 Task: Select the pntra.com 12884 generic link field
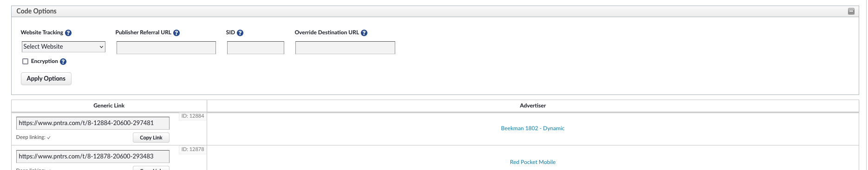[93, 123]
